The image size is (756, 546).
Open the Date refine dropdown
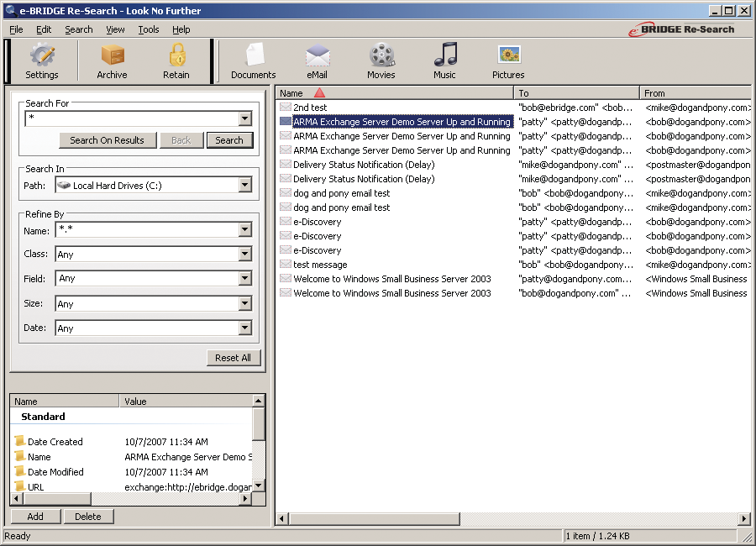point(244,328)
